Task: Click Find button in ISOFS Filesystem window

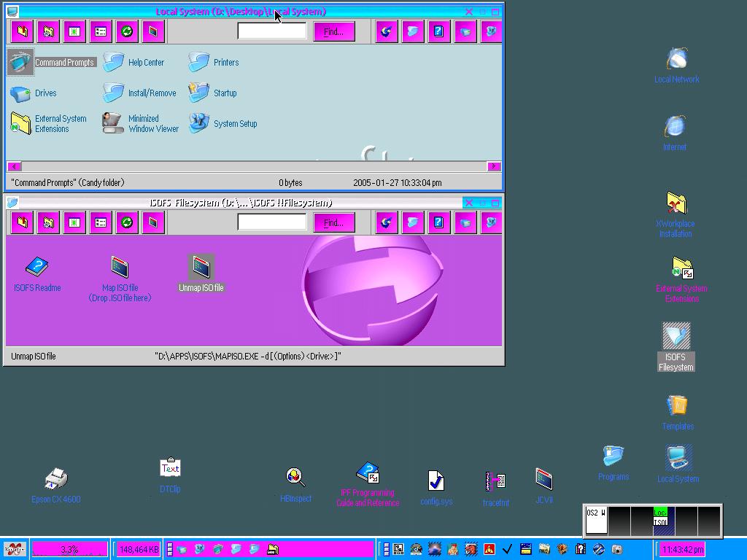Action: pyautogui.click(x=334, y=222)
